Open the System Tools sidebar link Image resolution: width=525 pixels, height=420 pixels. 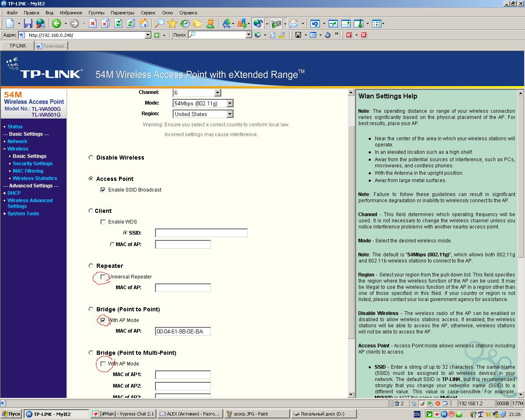coord(23,214)
